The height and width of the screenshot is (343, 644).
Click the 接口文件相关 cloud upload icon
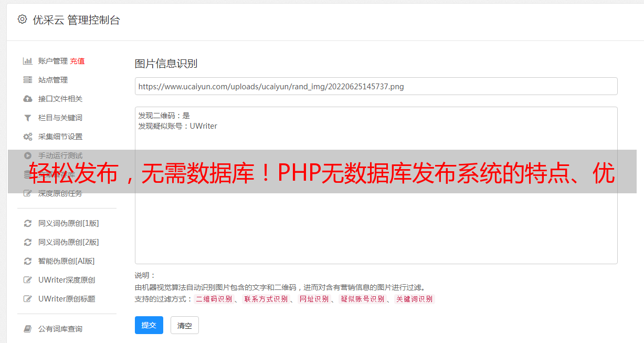[28, 99]
